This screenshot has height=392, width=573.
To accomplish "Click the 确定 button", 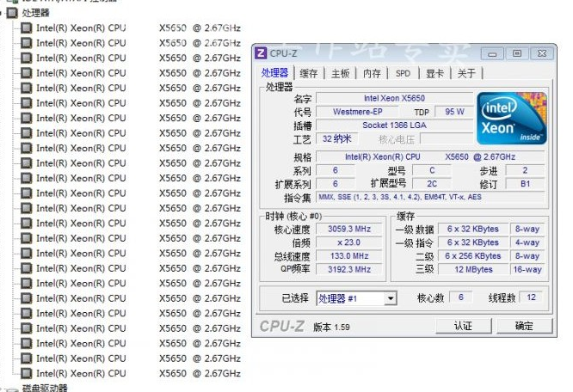I will tap(524, 326).
